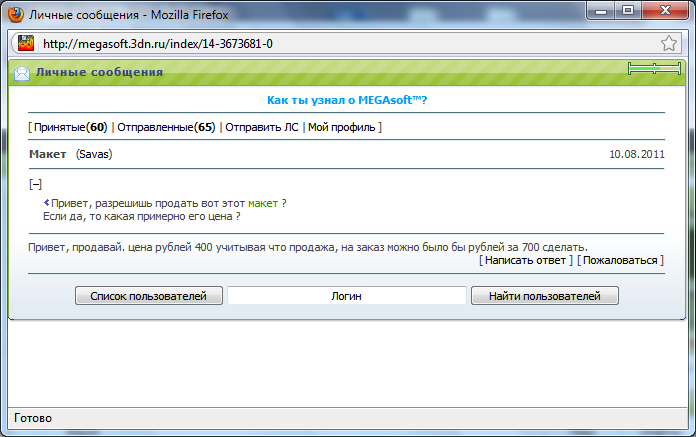Focus the Логин input field
The width and height of the screenshot is (696, 437).
pyautogui.click(x=347, y=295)
